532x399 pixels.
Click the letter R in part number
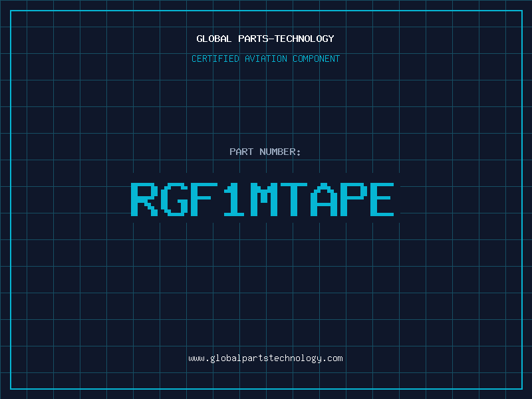point(144,199)
